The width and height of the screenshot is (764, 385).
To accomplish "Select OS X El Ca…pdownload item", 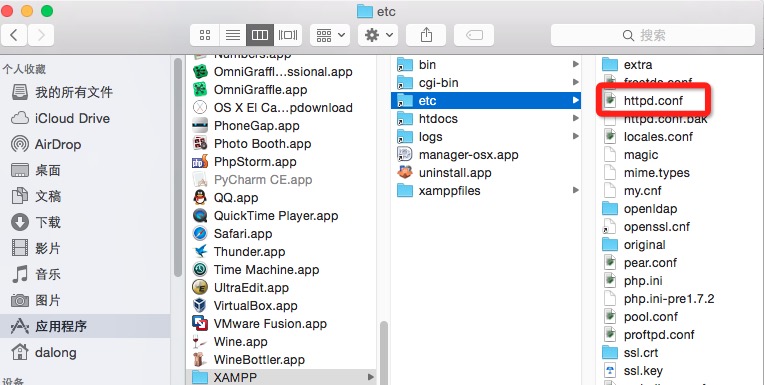I will [x=283, y=108].
